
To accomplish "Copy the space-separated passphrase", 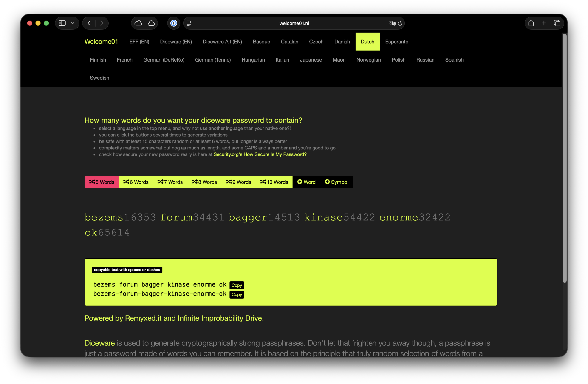I will point(237,285).
